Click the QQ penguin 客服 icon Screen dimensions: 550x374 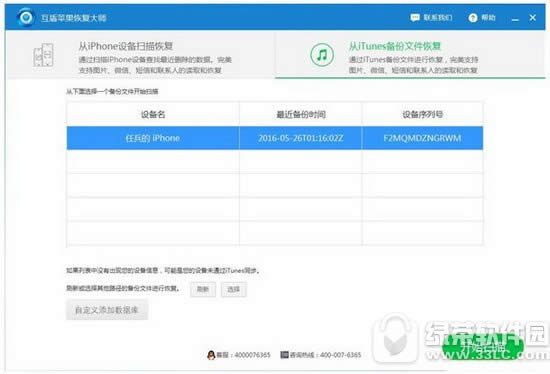(211, 355)
